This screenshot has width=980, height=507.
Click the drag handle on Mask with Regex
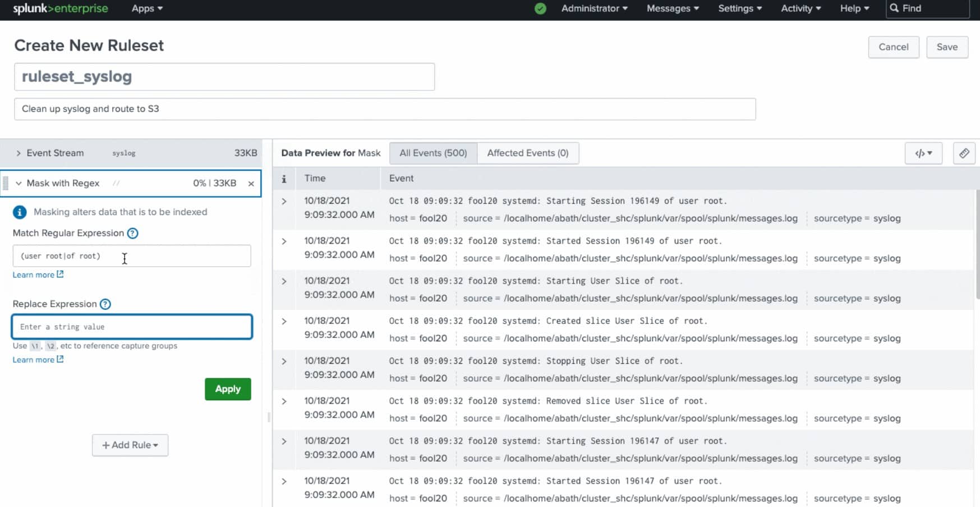tap(6, 184)
